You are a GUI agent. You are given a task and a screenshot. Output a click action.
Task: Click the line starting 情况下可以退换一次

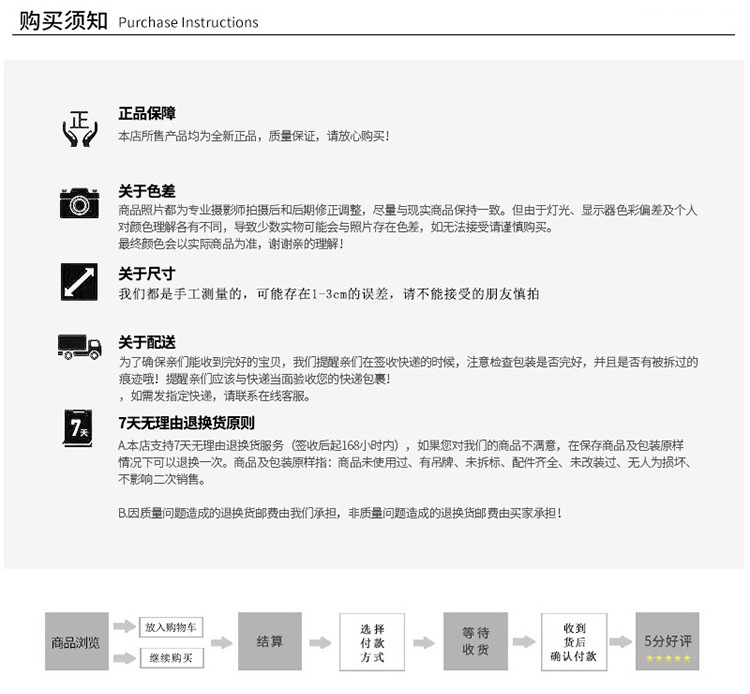[x=405, y=463]
